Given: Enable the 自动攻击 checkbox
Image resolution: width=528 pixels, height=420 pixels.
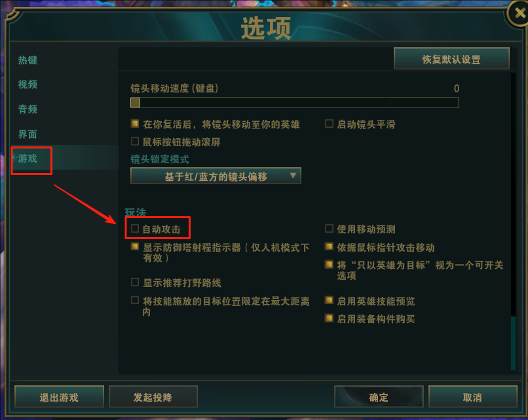Looking at the screenshot, I should (135, 229).
